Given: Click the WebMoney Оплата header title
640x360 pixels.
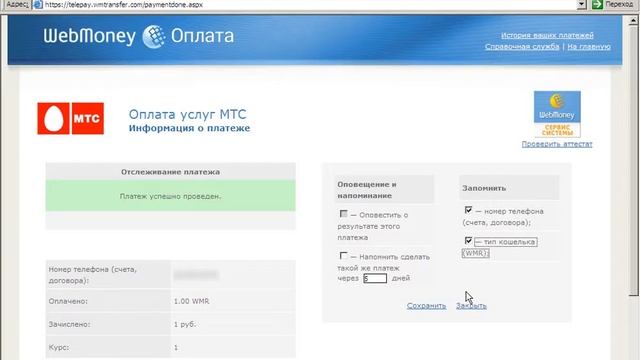Looking at the screenshot, I should pos(139,36).
